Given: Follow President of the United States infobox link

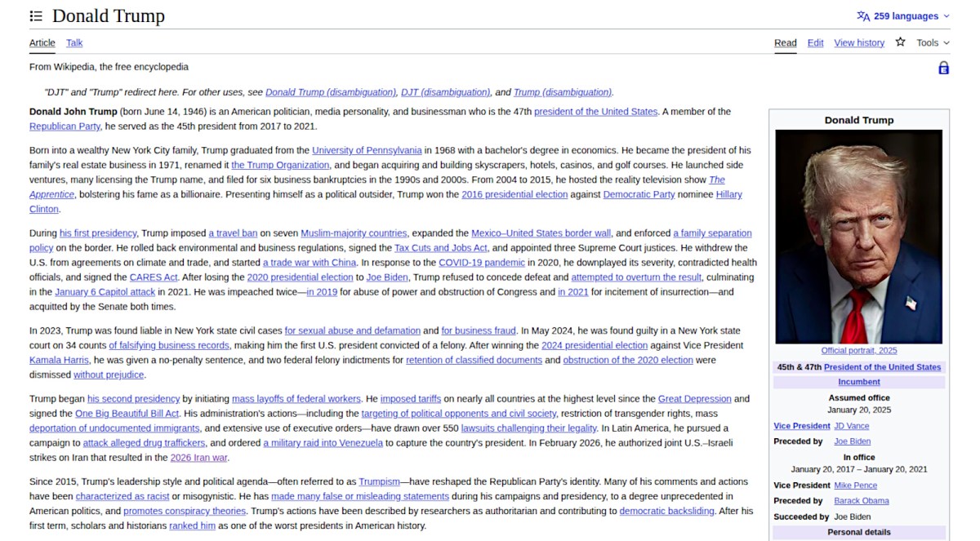Looking at the screenshot, I should tap(882, 367).
